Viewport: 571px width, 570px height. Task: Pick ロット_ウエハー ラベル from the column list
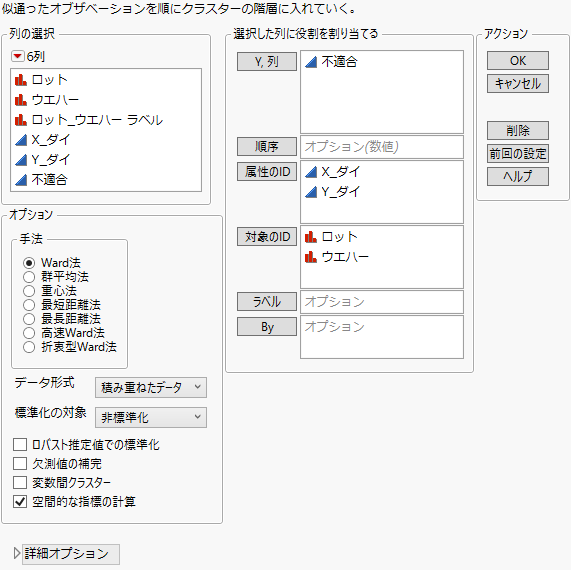click(x=97, y=119)
